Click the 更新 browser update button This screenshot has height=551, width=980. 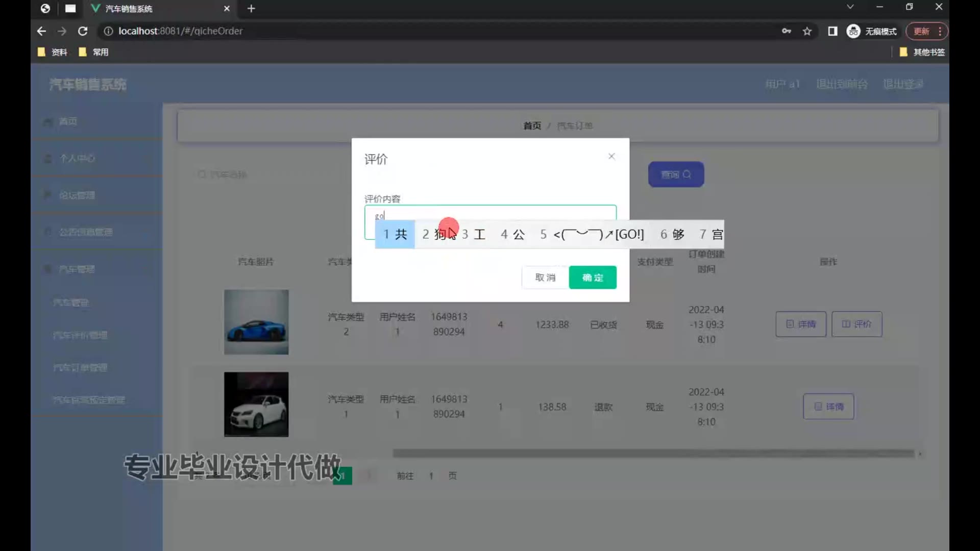pyautogui.click(x=921, y=31)
